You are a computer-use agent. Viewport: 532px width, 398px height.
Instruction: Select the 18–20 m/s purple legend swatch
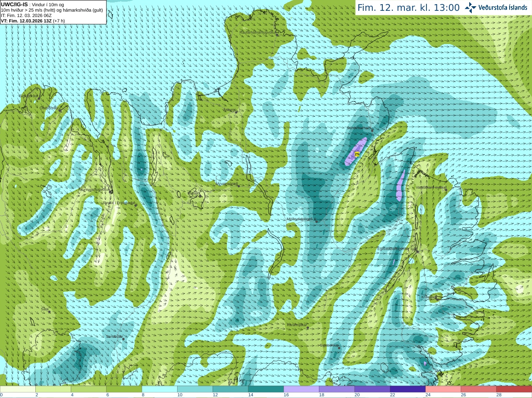[x=337, y=389]
